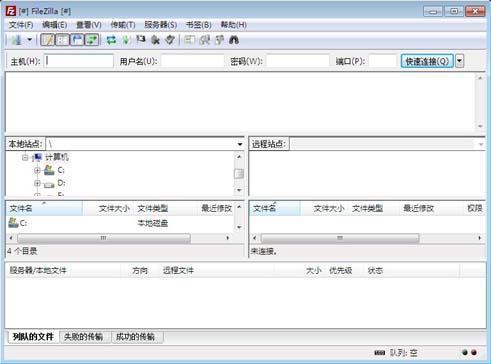Open the 本地站点 path dropdown arrow
The width and height of the screenshot is (491, 364).
[x=240, y=144]
